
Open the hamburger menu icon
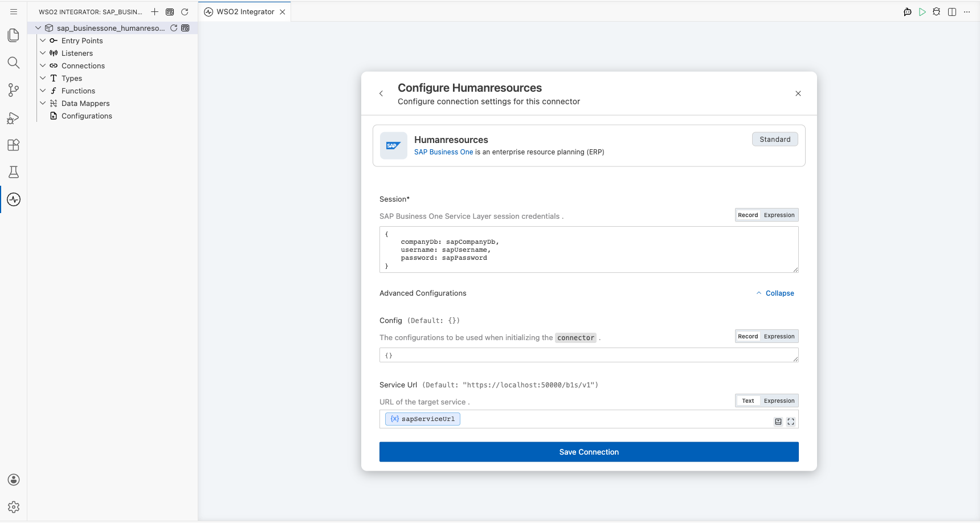point(14,11)
